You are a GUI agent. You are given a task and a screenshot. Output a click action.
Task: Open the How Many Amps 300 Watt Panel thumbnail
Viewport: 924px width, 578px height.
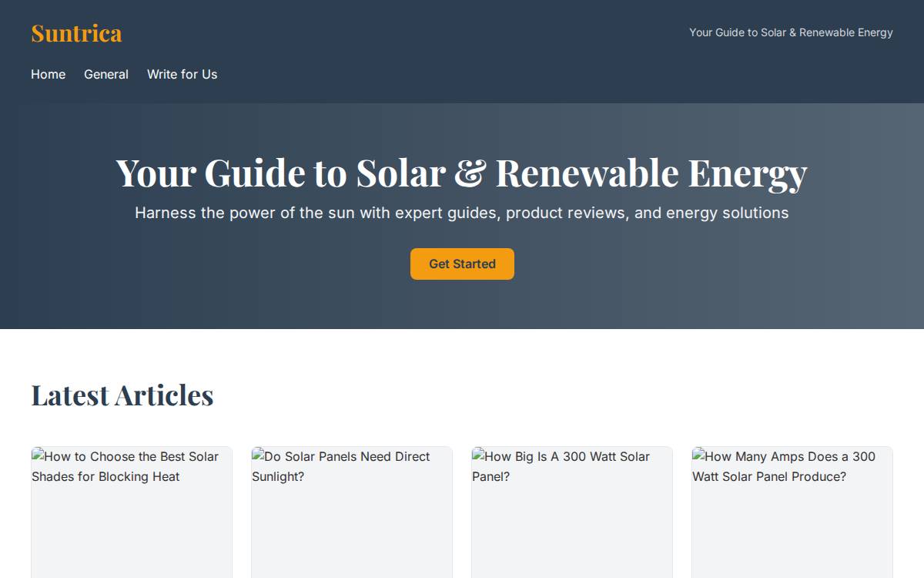click(792, 512)
